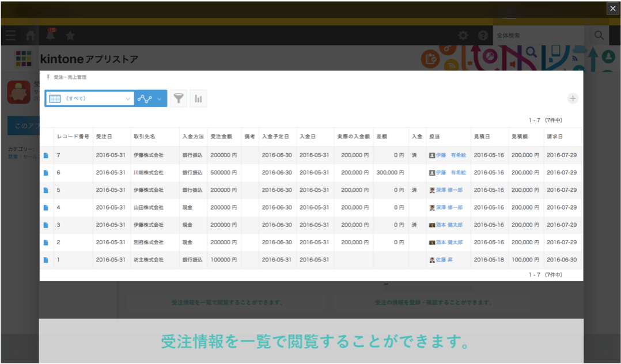Open record 6 detail document icon
This screenshot has width=621, height=364.
[46, 173]
